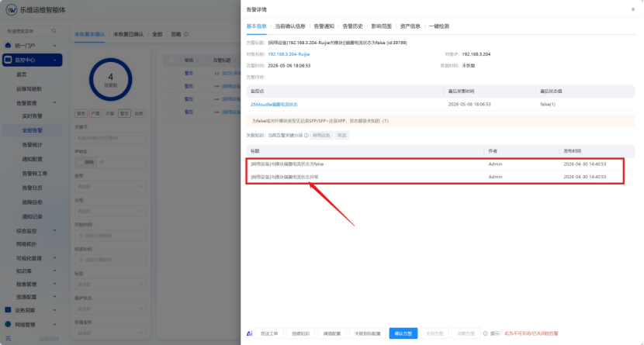The image size is (644, 345).
Task: Open 网络拓扑 in the sidebar
Action: point(26,244)
